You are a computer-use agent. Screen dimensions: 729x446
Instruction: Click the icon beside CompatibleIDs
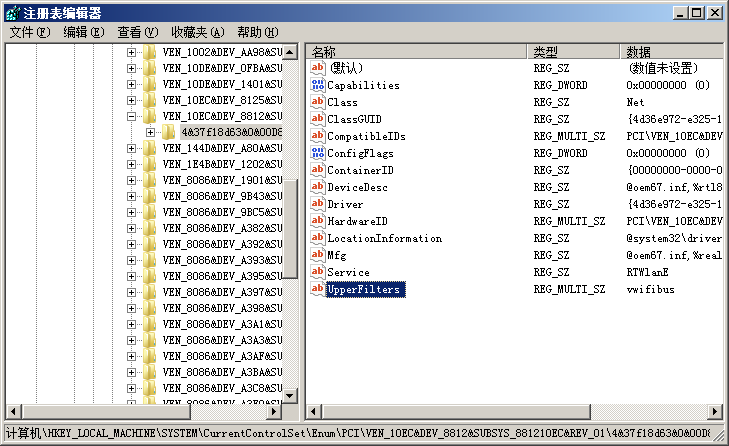point(318,136)
